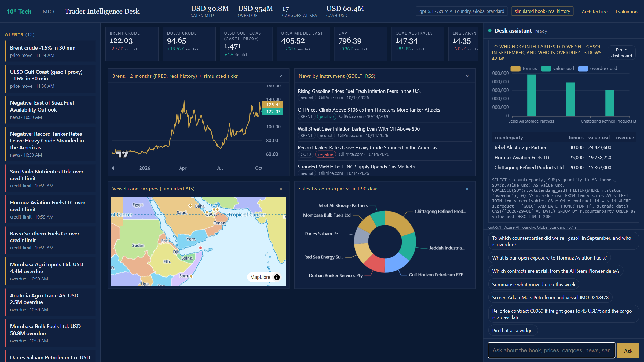Viewport: 644px width, 362px height.
Task: Click the TradingView logo on Brent chart
Action: pos(122,154)
